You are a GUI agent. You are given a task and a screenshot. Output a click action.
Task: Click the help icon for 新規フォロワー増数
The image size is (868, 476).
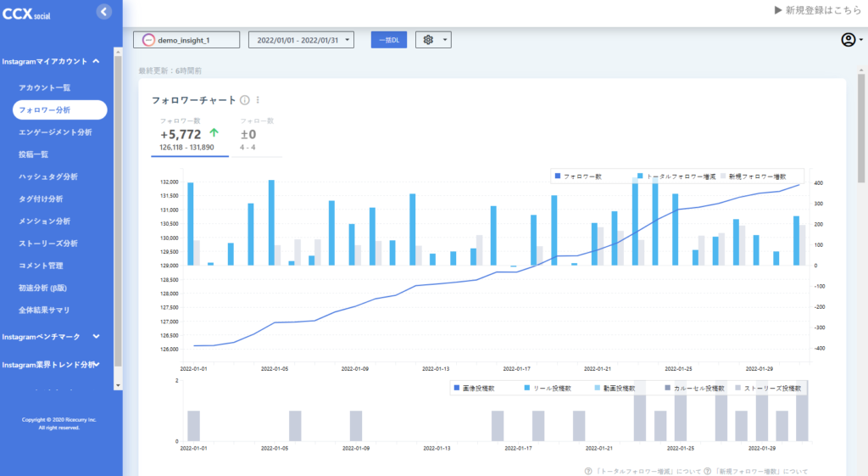[x=707, y=471]
